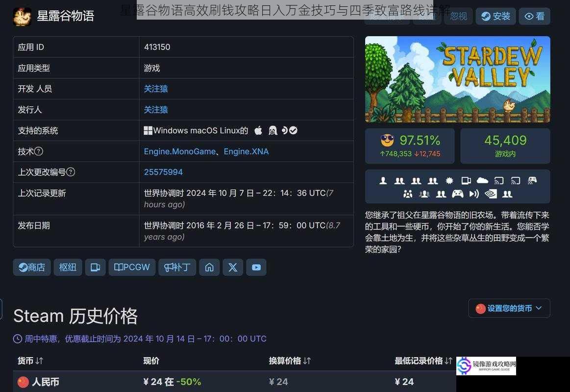Open changenumber link 25575994
This screenshot has width=570, height=392.
tap(163, 172)
